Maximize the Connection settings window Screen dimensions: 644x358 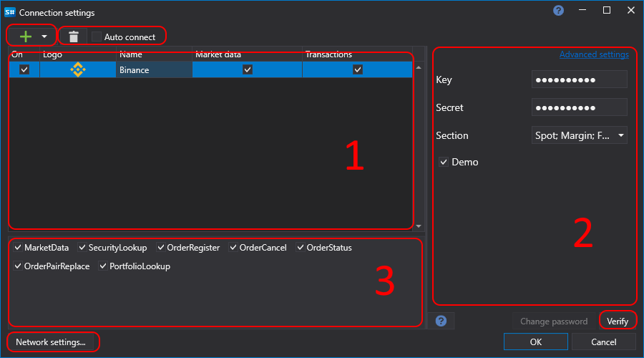[x=607, y=10]
